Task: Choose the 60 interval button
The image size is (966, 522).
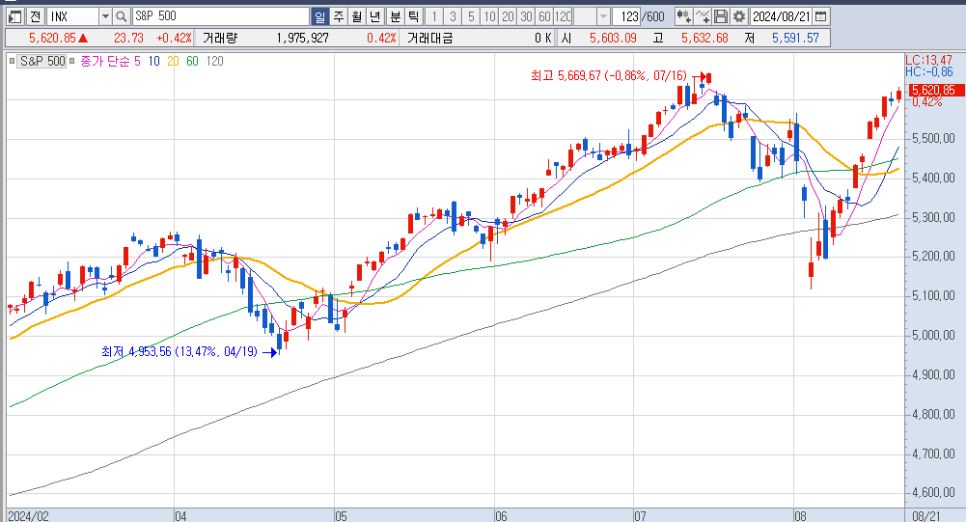Action: coord(545,17)
